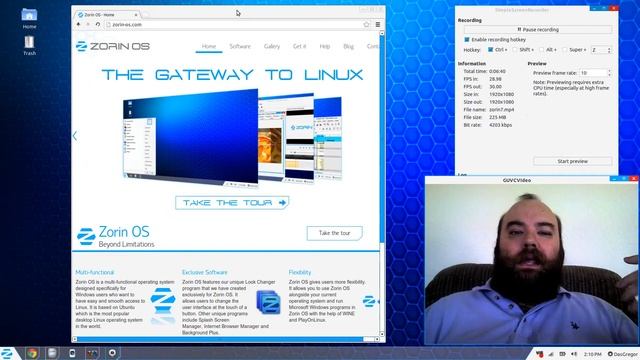Reload the zorin-os.com page
This screenshot has width=640, height=360.
[x=98, y=24]
